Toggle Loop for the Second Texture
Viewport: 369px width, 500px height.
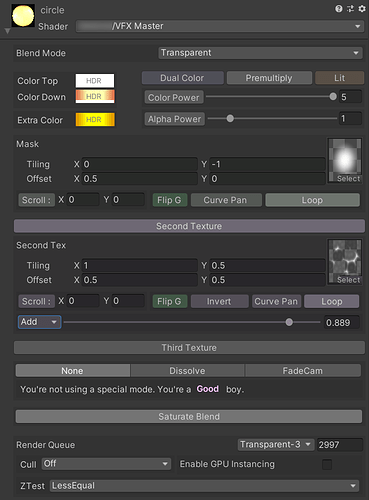[332, 301]
